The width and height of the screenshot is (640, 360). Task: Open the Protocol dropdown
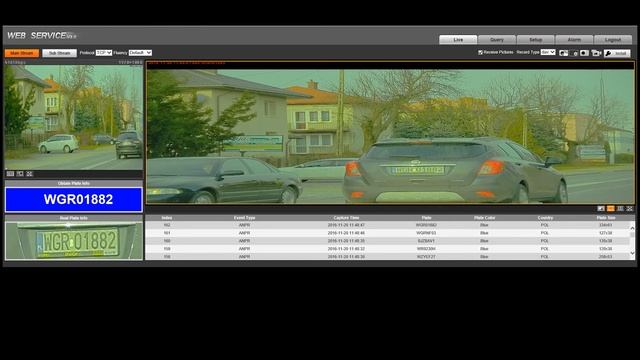[x=104, y=53]
